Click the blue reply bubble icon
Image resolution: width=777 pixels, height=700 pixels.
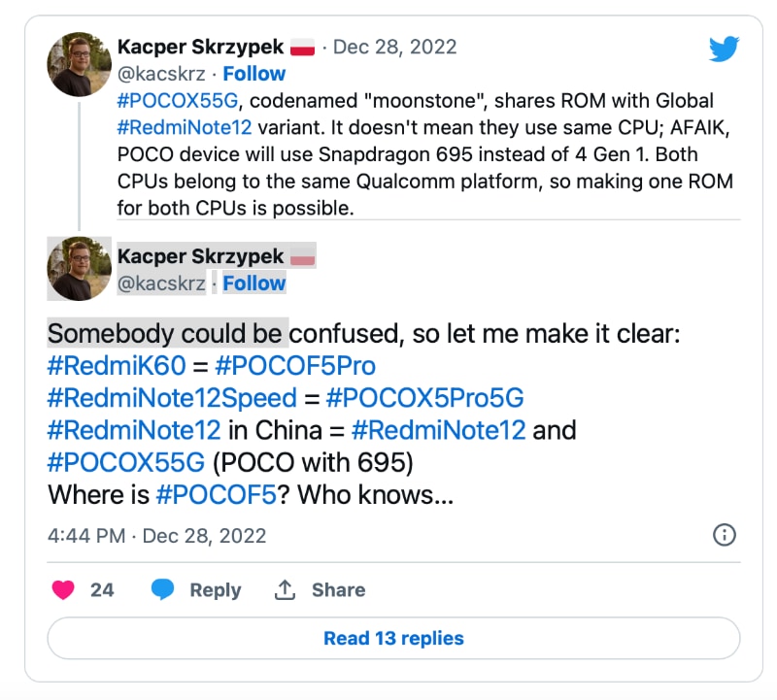point(163,589)
